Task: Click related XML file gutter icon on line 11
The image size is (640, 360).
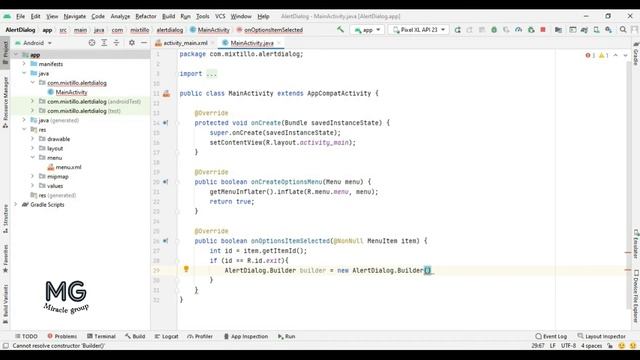Action: [x=166, y=93]
